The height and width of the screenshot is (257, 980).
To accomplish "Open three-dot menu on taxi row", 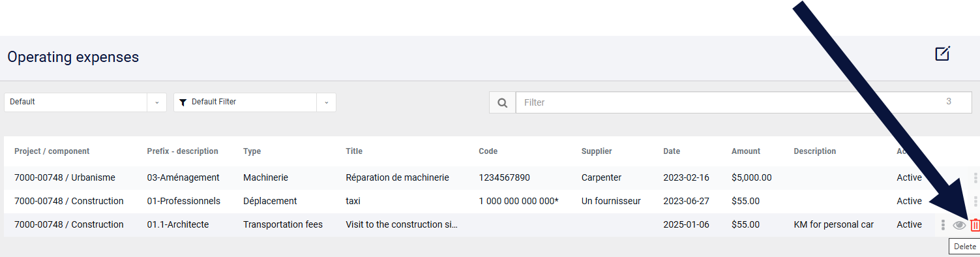I will 975,201.
